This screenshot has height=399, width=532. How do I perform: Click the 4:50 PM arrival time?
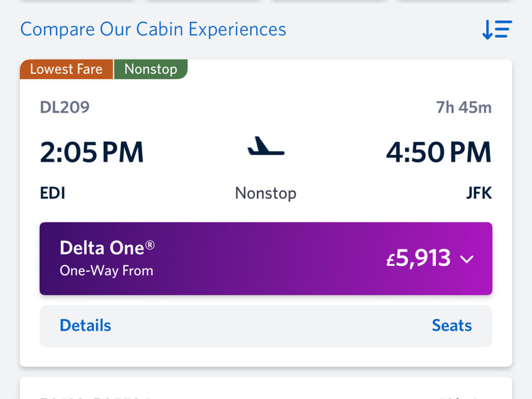439,152
